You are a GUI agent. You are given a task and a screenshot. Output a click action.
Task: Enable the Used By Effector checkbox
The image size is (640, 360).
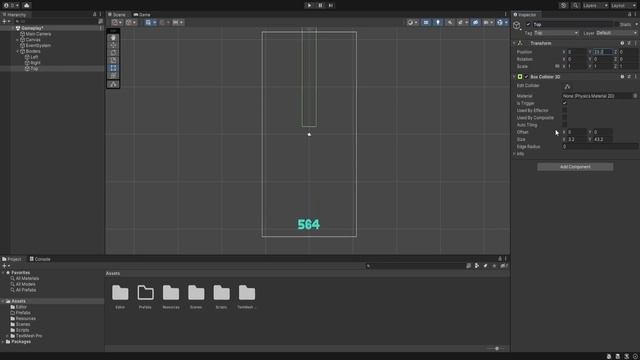click(x=564, y=111)
